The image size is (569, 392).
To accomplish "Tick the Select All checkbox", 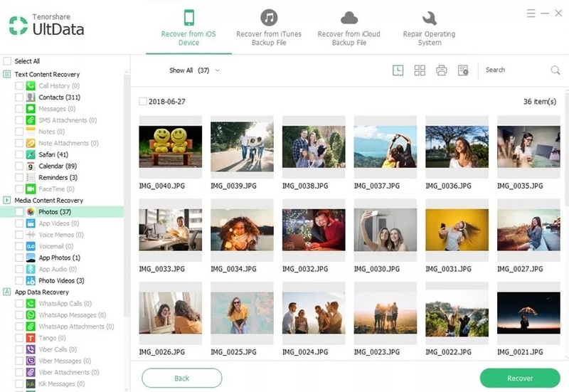I will [7, 61].
